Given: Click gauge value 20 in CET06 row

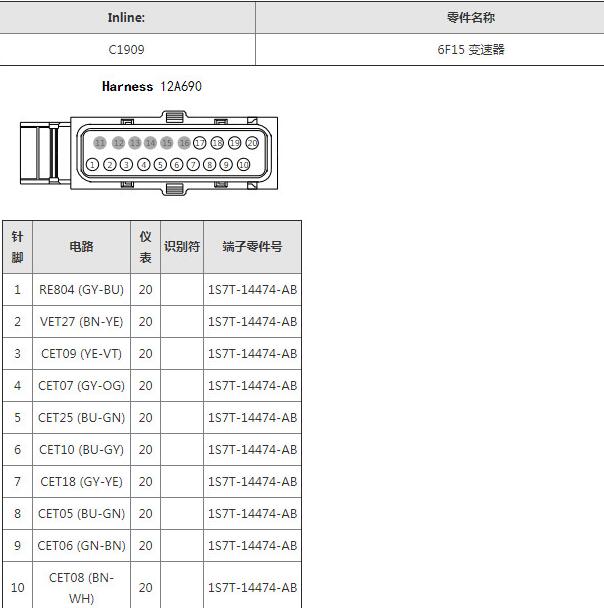Looking at the screenshot, I should [x=145, y=546].
